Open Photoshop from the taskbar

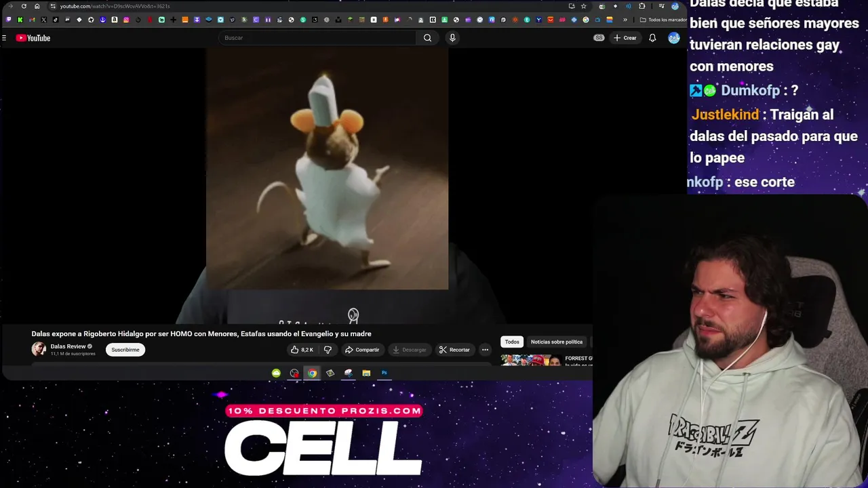(384, 373)
